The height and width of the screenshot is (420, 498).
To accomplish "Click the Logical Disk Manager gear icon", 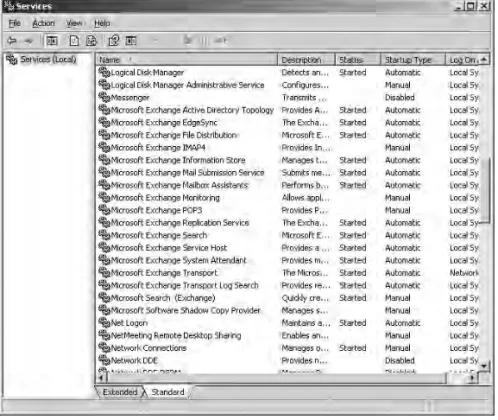I will coord(104,72).
